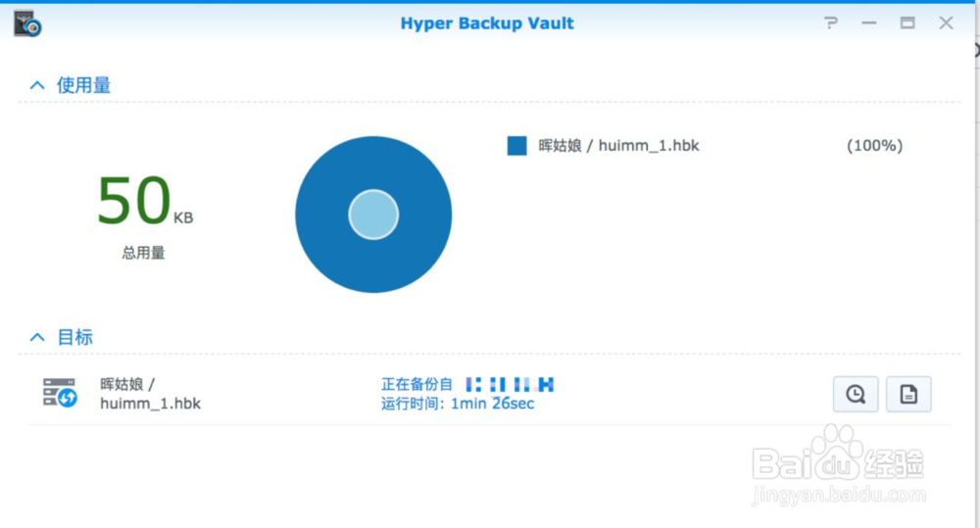Open the Hyper Backup Vault app icon

pos(27,24)
